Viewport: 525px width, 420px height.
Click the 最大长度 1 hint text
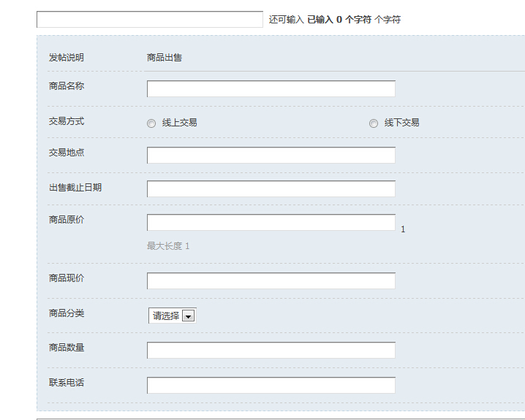(168, 246)
